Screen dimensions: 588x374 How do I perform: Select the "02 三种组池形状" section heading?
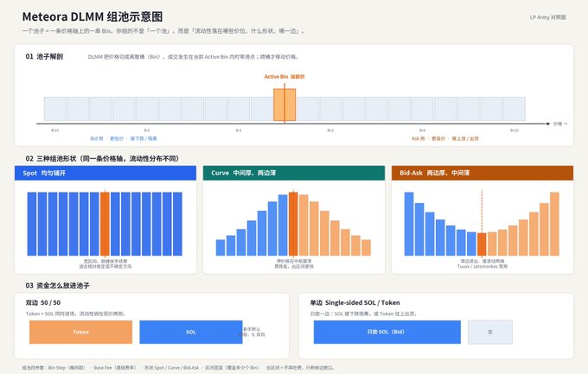point(103,159)
